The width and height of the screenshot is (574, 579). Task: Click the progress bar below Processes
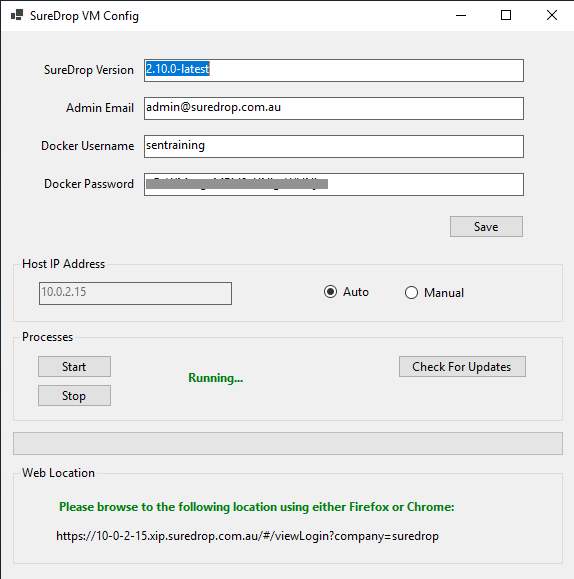pos(288,443)
